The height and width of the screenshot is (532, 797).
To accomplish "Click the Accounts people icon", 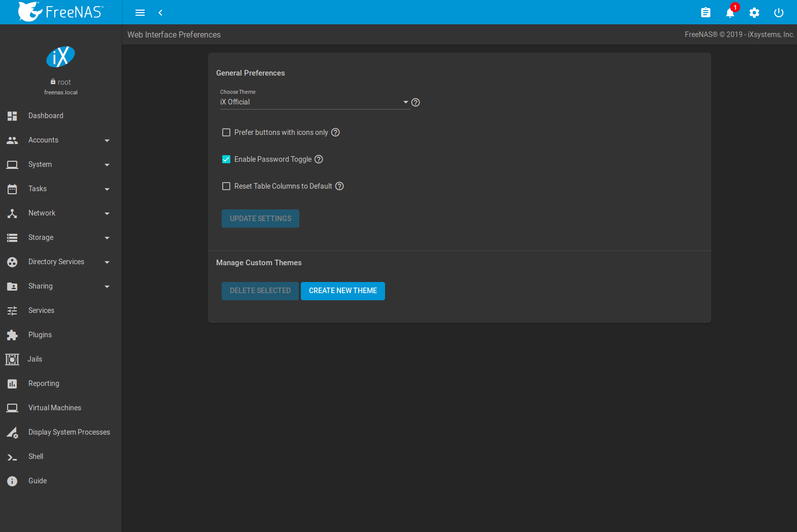I will [x=12, y=140].
